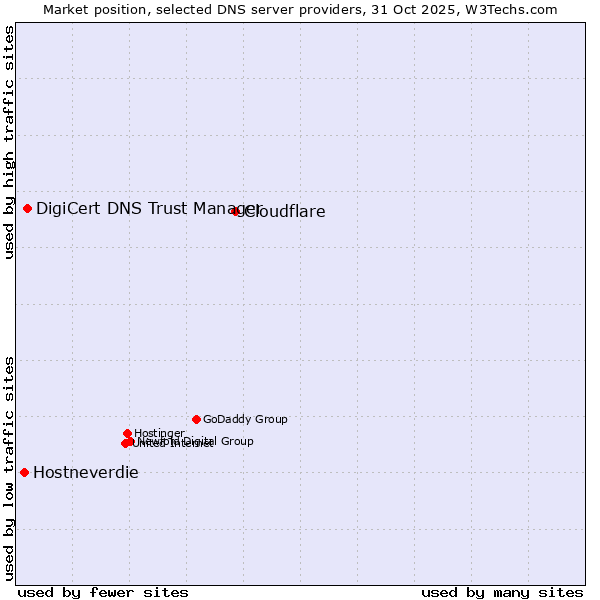The width and height of the screenshot is (600, 600).
Task: Click the Newfold Digital Group data point
Action: pyautogui.click(x=130, y=441)
